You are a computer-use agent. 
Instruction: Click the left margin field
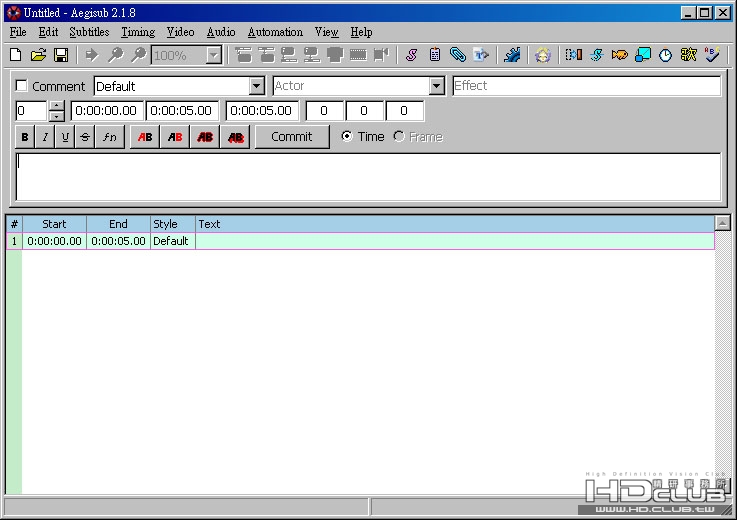[x=324, y=111]
